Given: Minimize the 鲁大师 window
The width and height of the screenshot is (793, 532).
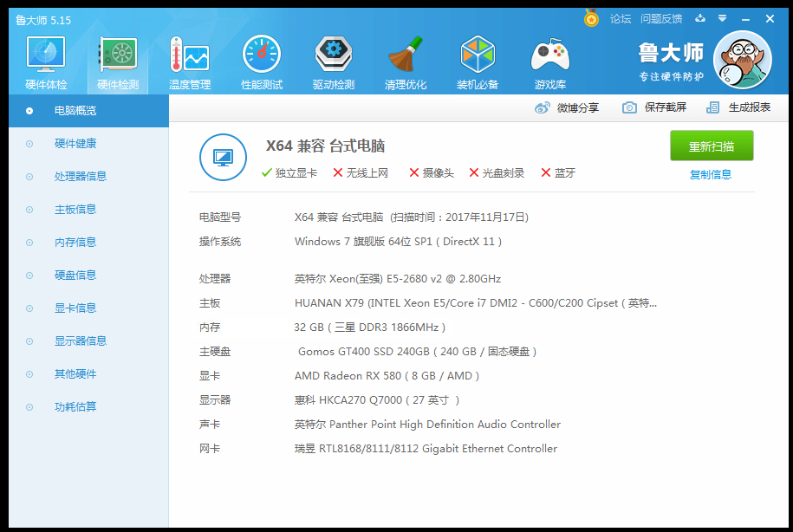Looking at the screenshot, I should coord(745,19).
